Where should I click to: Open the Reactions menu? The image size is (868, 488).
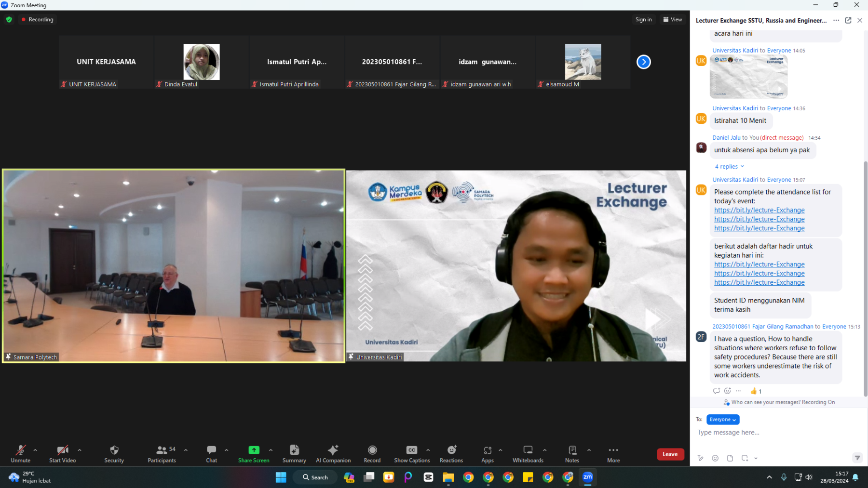coord(451,454)
